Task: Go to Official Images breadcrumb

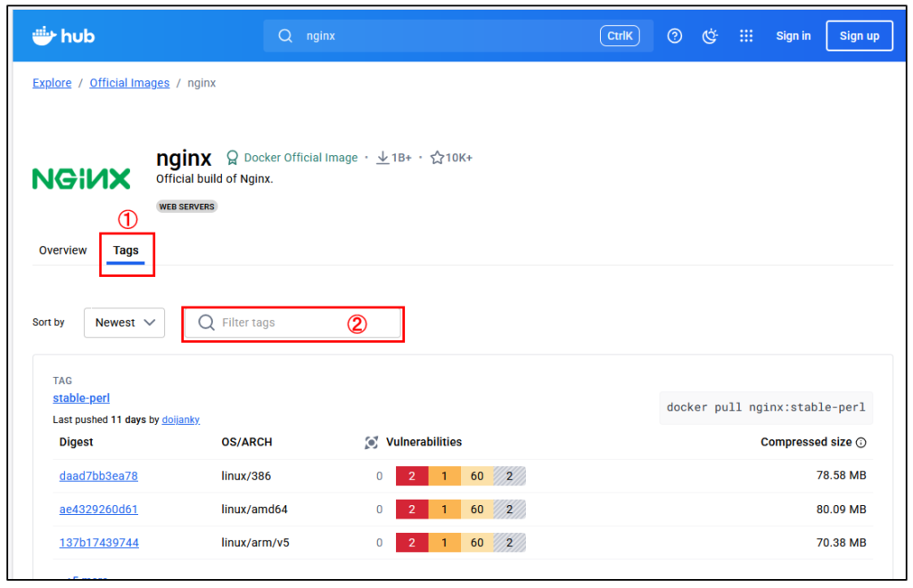Action: coord(129,83)
